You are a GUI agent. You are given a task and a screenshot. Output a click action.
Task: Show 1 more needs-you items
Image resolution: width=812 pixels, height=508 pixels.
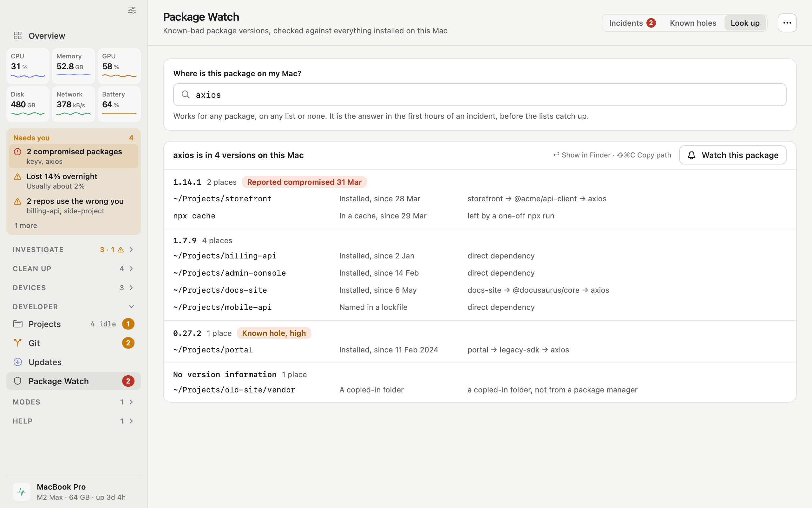[x=26, y=225]
